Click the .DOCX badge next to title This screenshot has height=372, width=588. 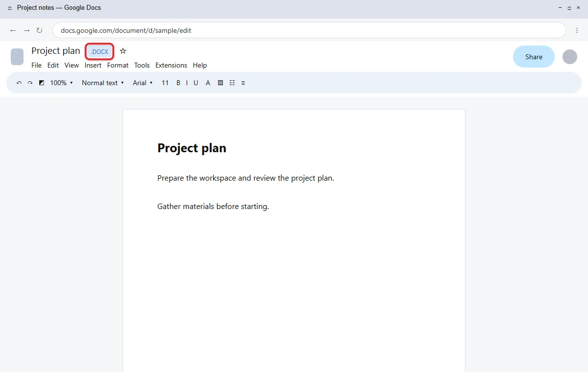[99, 51]
